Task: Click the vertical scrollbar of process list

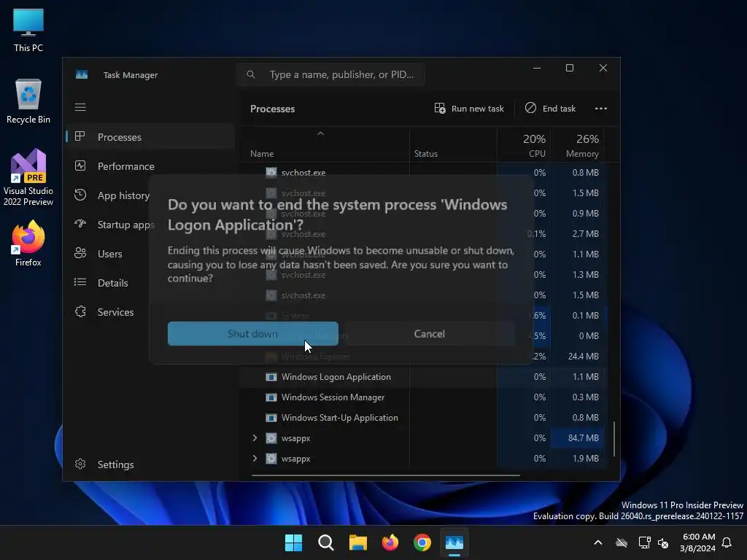Action: click(614, 438)
